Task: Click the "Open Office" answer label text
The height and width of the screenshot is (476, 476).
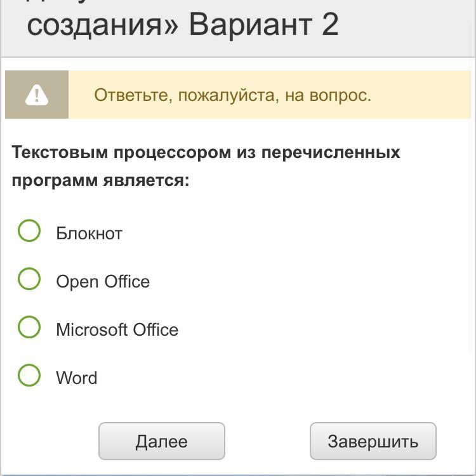Action: point(103,282)
